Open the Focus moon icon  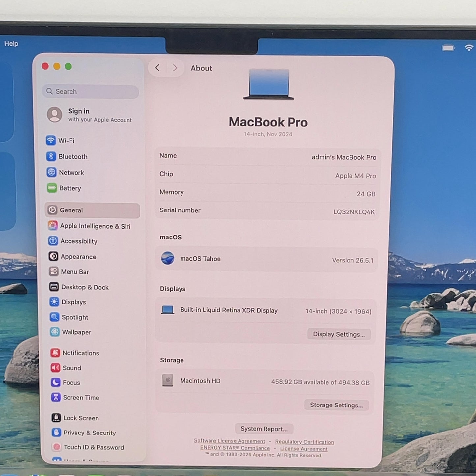56,382
